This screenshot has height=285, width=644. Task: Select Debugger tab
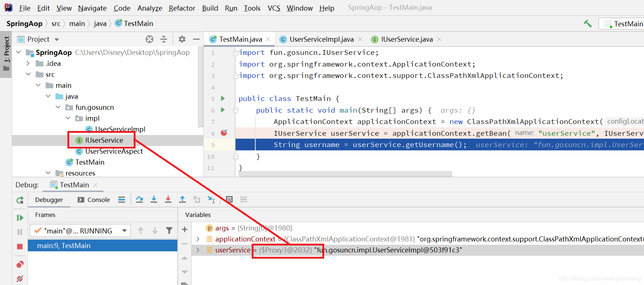coord(49,200)
